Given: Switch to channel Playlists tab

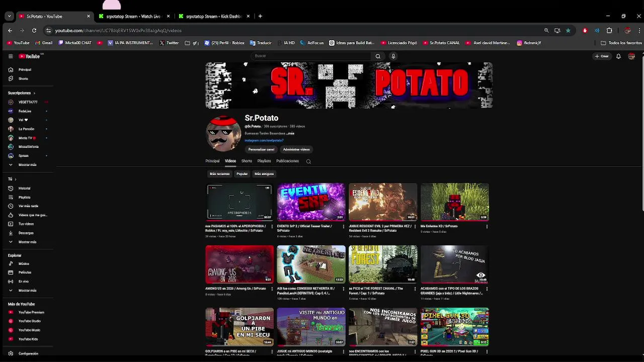Looking at the screenshot, I should click(x=264, y=161).
